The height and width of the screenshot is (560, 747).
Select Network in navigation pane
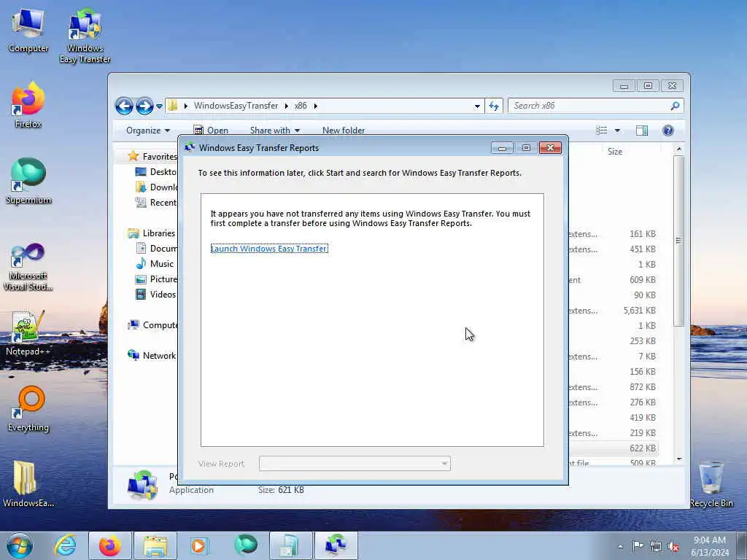pos(152,356)
